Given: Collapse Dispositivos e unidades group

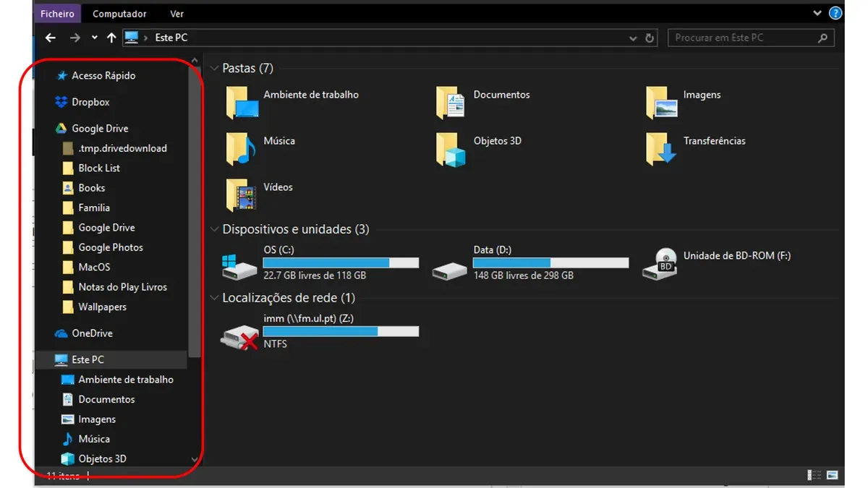Looking at the screenshot, I should pos(214,230).
